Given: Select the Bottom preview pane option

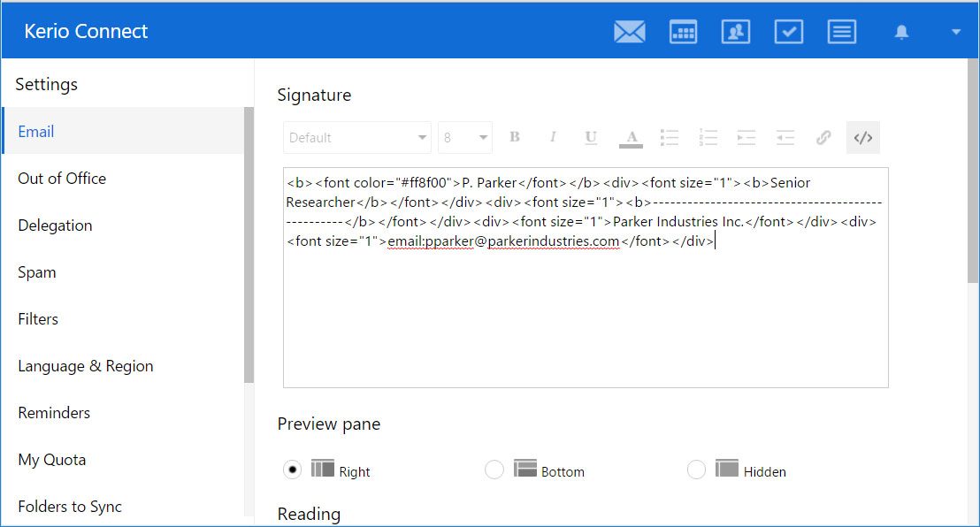Looking at the screenshot, I should [494, 470].
